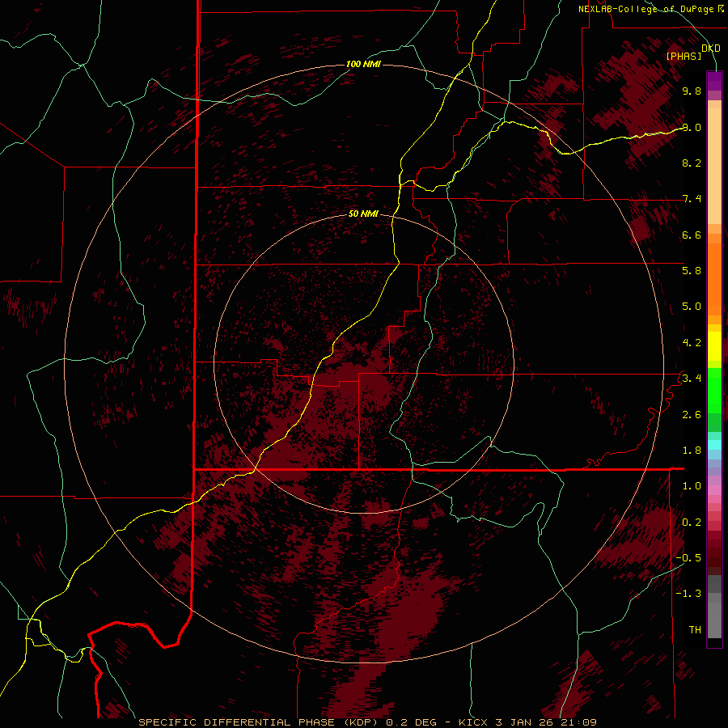728x728 pixels.
Task: Click the -0.5 value on color scale
Action: point(688,558)
